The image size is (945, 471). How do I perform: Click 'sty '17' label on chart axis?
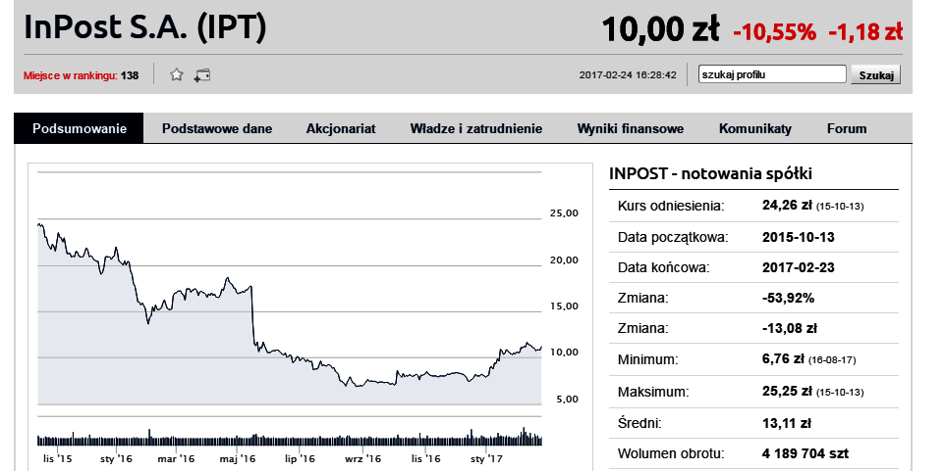[x=486, y=458]
